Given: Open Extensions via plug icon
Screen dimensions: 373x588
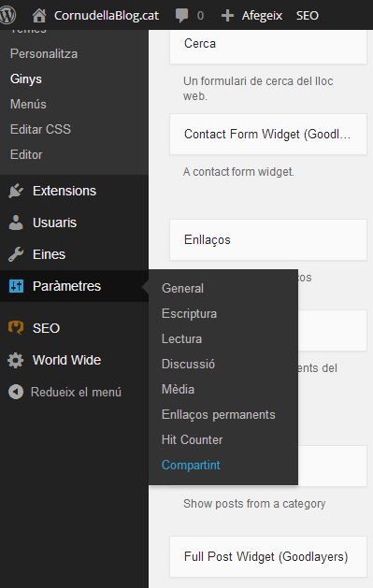Looking at the screenshot, I should (15, 191).
